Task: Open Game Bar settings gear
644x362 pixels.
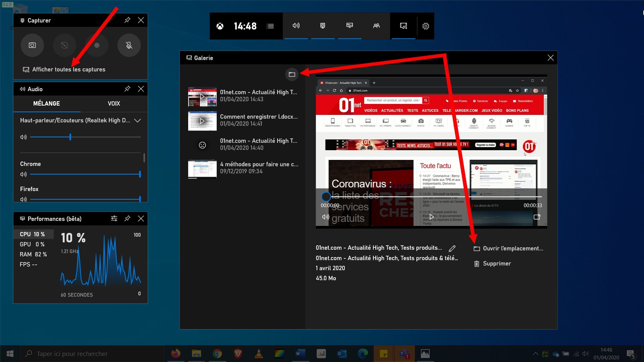Action: click(x=426, y=26)
